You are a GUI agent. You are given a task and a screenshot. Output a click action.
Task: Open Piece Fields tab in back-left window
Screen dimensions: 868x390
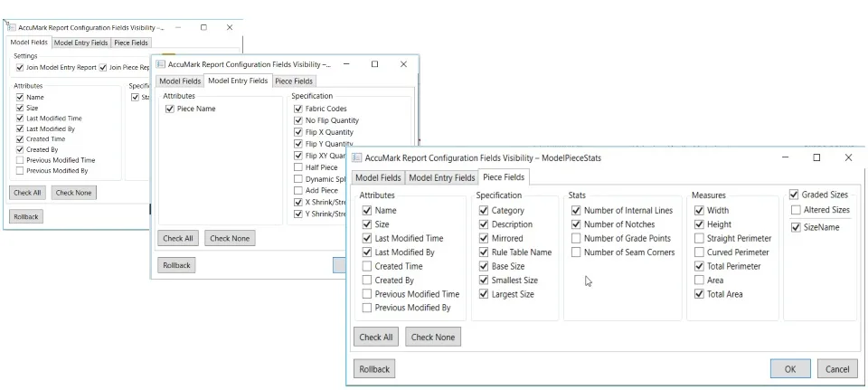(x=131, y=43)
